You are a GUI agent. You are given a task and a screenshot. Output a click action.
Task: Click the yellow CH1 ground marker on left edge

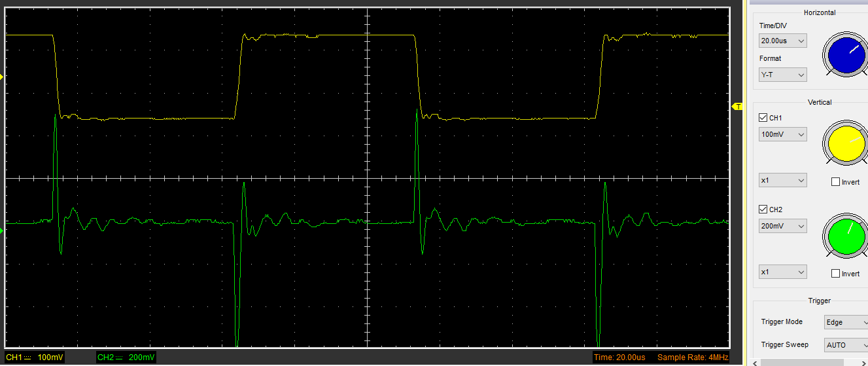click(x=2, y=77)
